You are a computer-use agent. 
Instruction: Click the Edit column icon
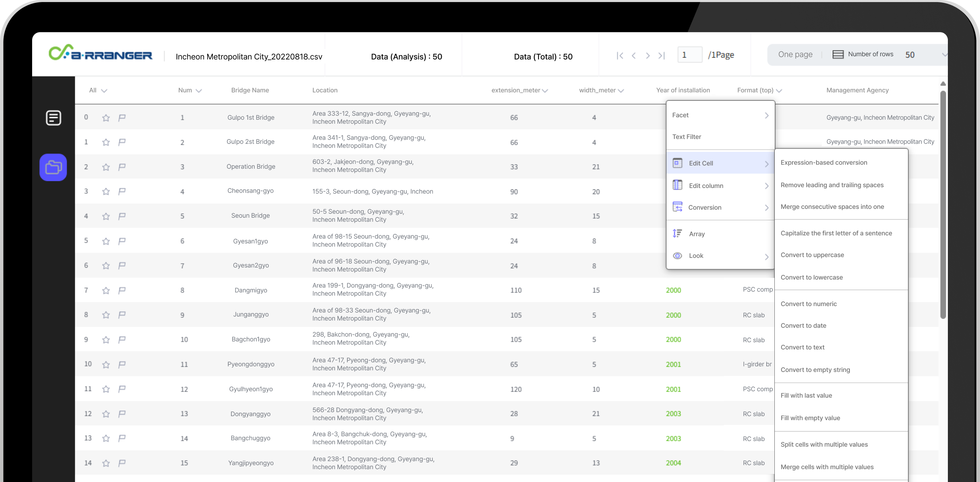pyautogui.click(x=678, y=185)
